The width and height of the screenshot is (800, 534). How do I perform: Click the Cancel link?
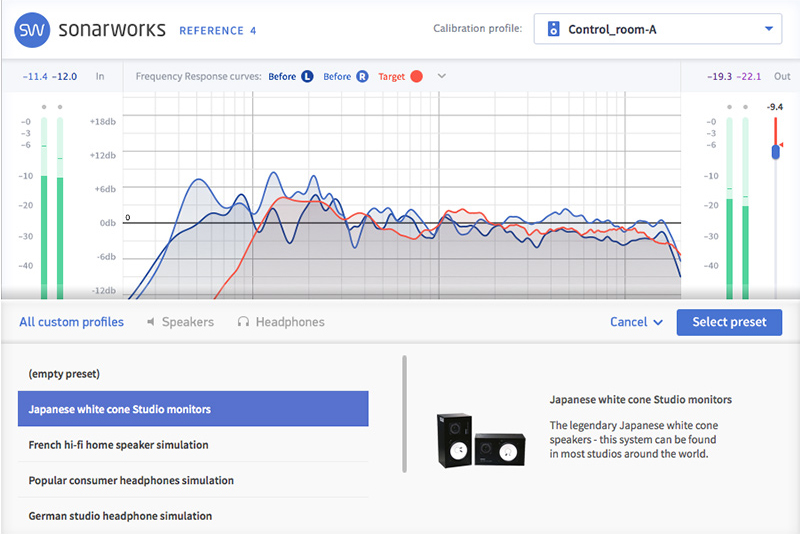click(629, 322)
